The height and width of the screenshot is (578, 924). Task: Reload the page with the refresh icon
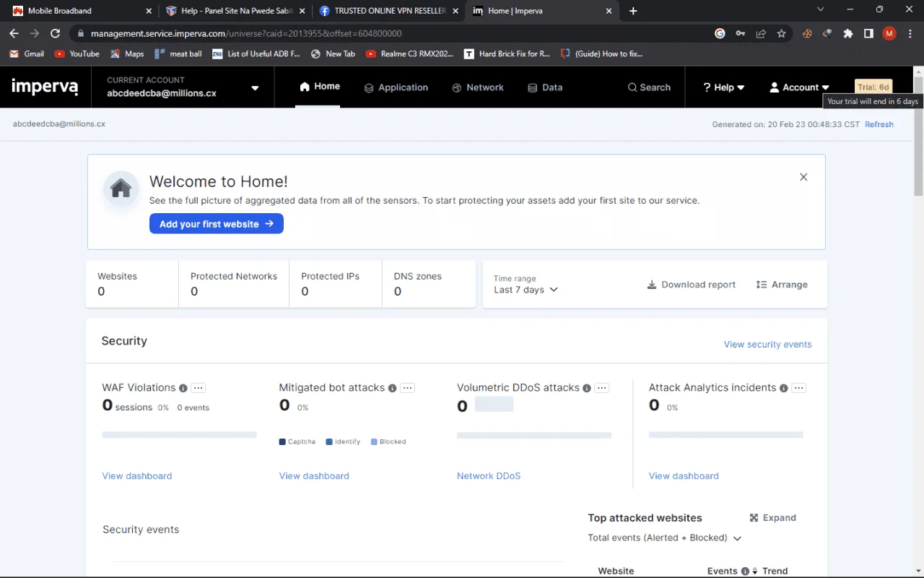pos(55,33)
